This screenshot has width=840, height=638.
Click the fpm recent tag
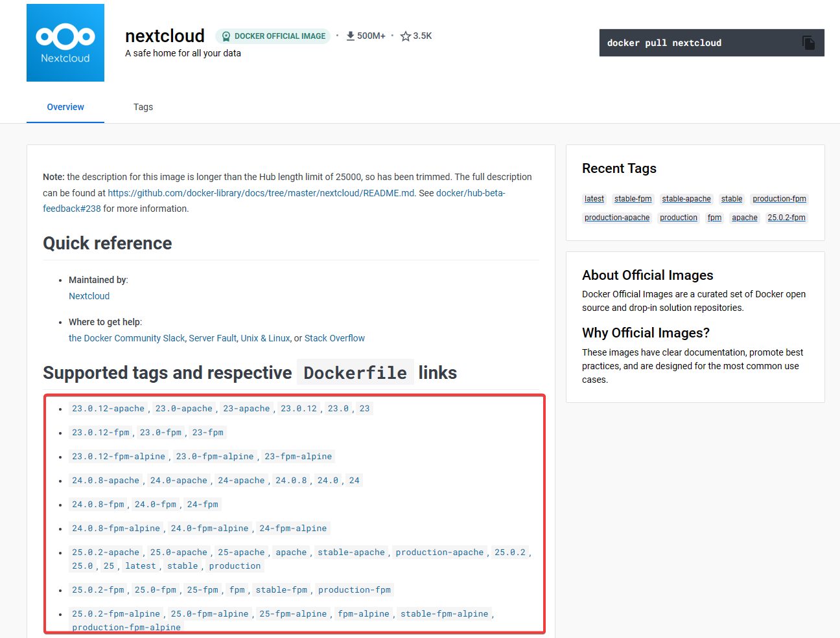[x=714, y=218]
